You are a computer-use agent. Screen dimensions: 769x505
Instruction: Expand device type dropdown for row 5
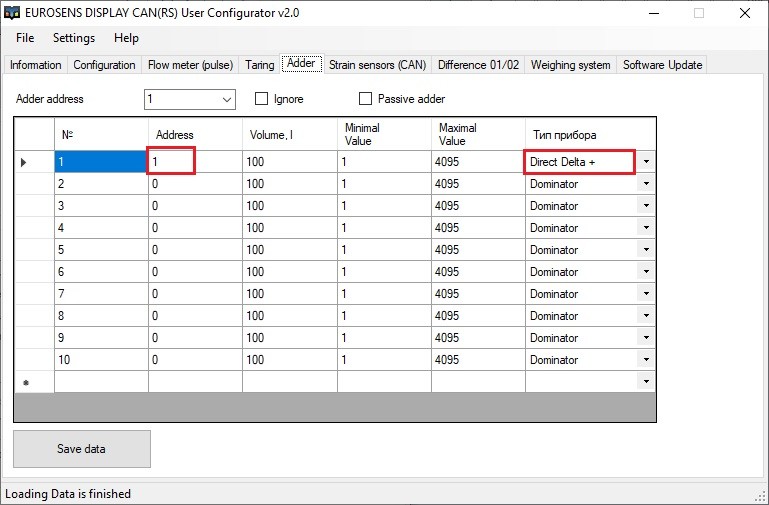[646, 250]
